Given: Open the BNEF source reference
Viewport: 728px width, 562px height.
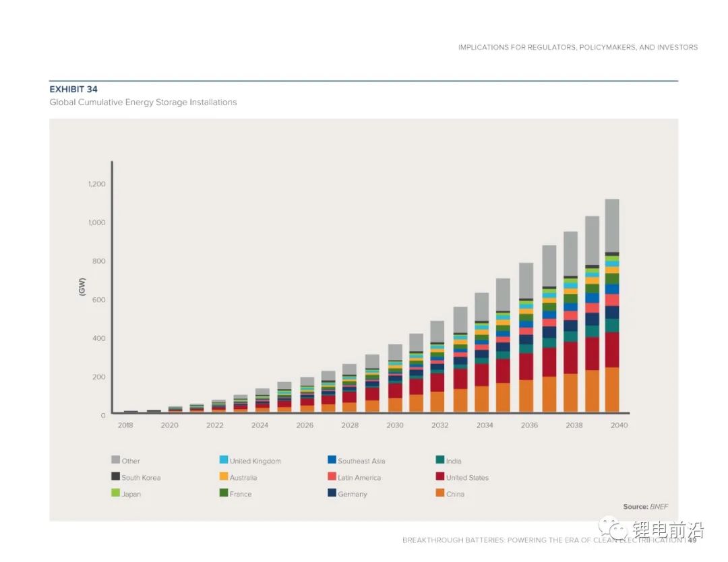Looking at the screenshot, I should coord(658,506).
